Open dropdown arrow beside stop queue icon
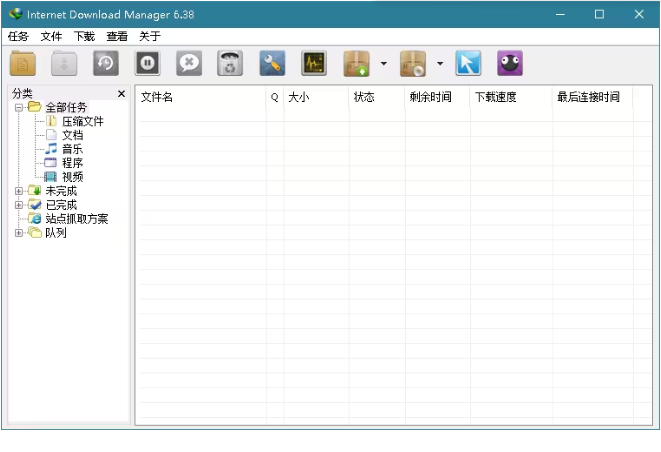Viewport: 661px width, 452px height. tap(440, 64)
